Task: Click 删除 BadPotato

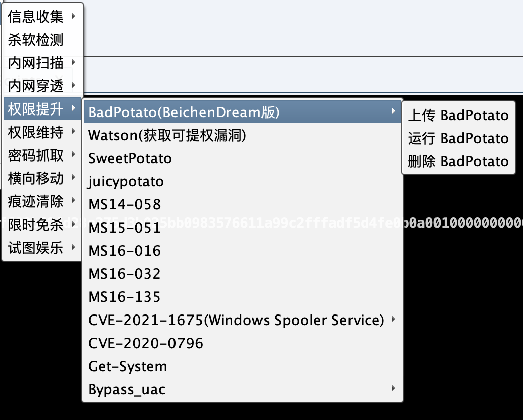Action: 459,161
